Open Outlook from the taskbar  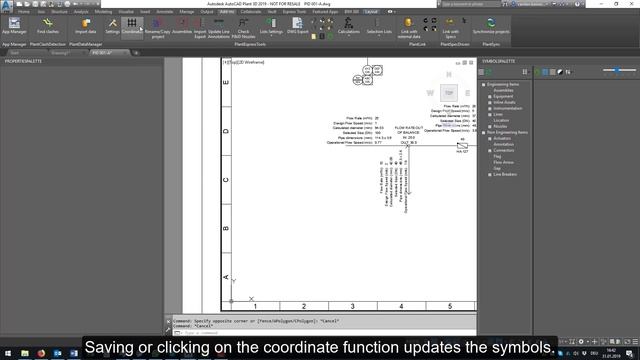tap(58, 353)
